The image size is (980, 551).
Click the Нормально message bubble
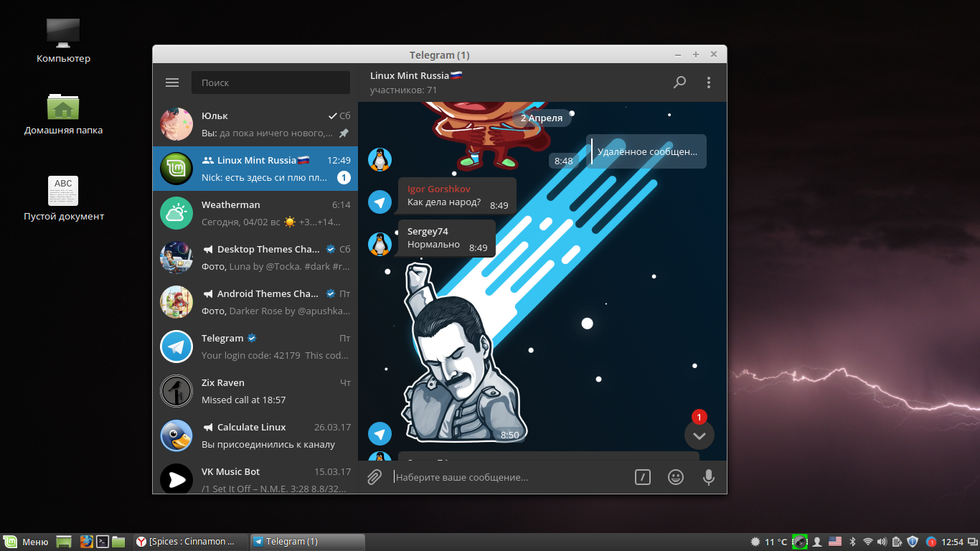coord(447,237)
